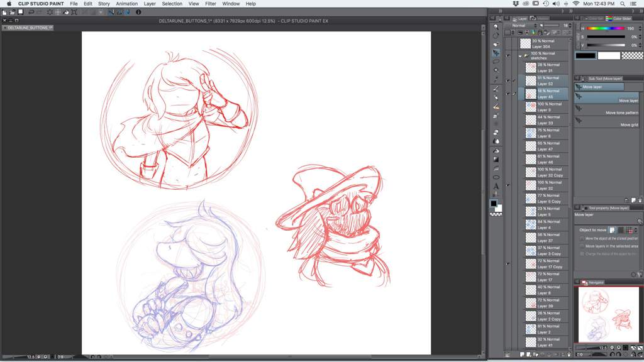
Task: Hide Layer 45 with its eye icon
Action: tap(508, 94)
